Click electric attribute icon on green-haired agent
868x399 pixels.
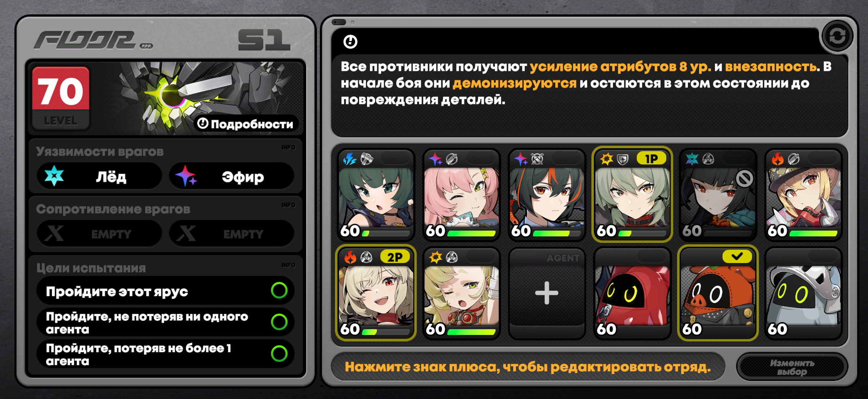click(350, 159)
